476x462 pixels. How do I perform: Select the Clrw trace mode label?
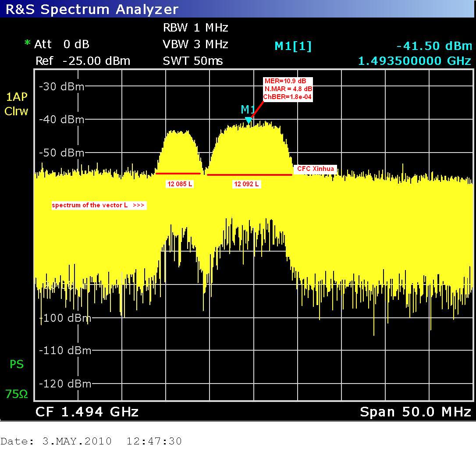16,111
